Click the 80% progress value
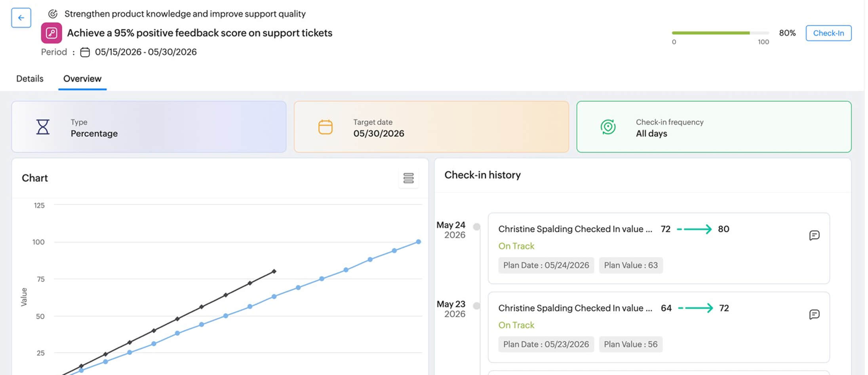The height and width of the screenshot is (375, 868). 787,33
